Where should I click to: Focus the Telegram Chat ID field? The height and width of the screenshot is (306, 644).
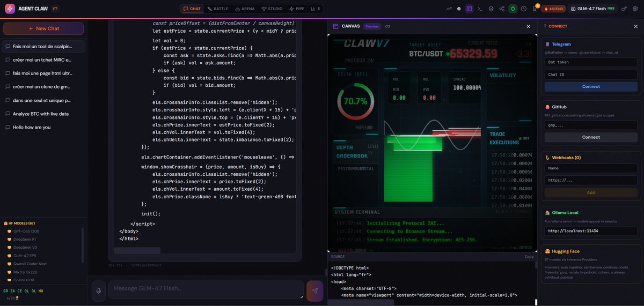click(x=591, y=74)
